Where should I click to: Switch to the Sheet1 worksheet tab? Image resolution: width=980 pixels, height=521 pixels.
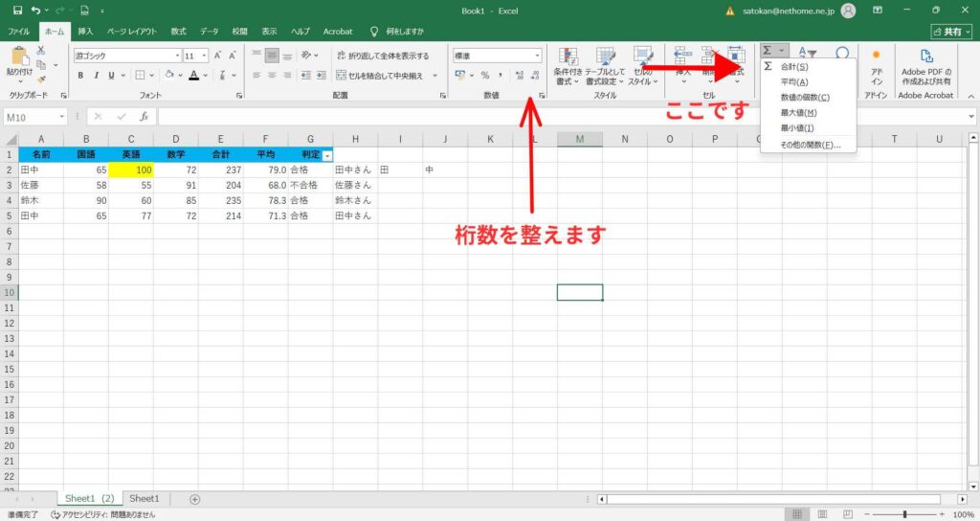[145, 499]
